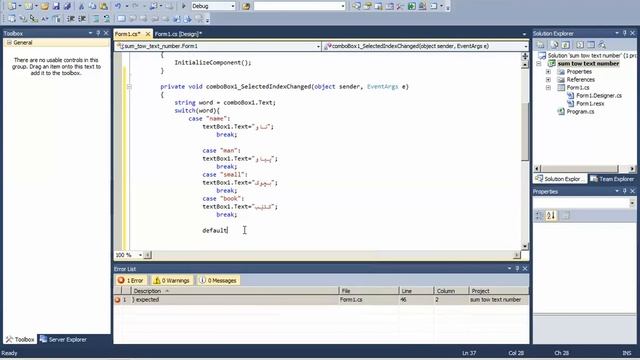The image size is (640, 360).
Task: Open the editor active files list arrow
Action: (x=524, y=34)
